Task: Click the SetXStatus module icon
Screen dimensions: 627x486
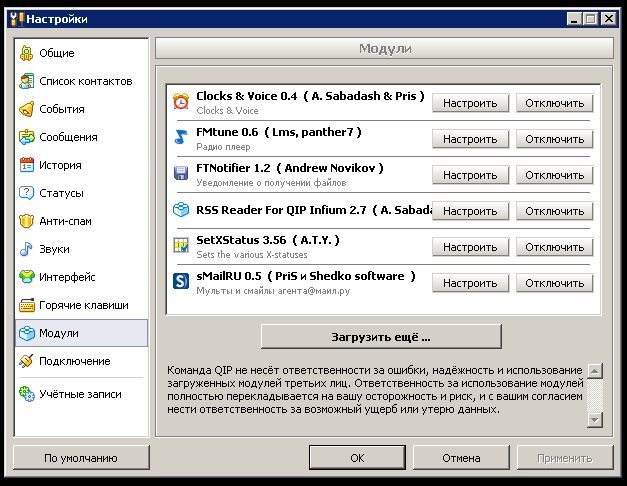Action: point(181,246)
